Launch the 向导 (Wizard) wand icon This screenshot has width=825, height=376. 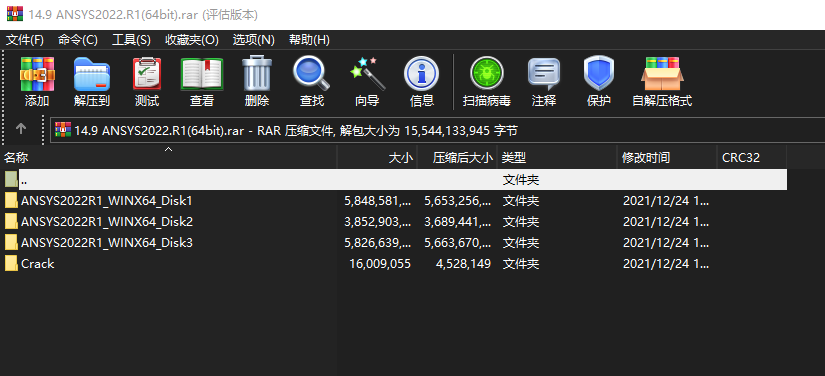(x=367, y=74)
